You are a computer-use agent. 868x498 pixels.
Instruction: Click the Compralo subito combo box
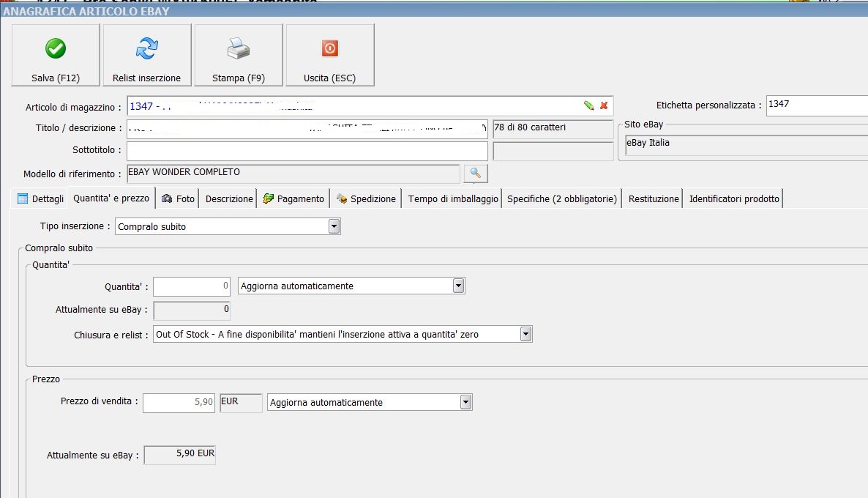coord(228,226)
